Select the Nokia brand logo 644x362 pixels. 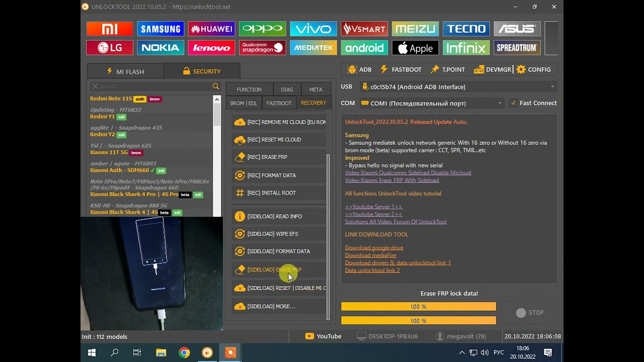(160, 48)
